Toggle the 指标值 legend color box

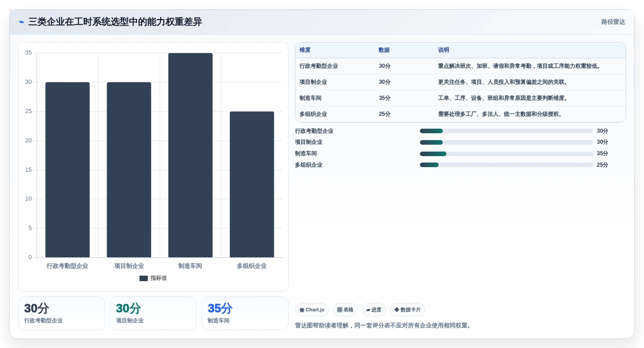(x=144, y=278)
